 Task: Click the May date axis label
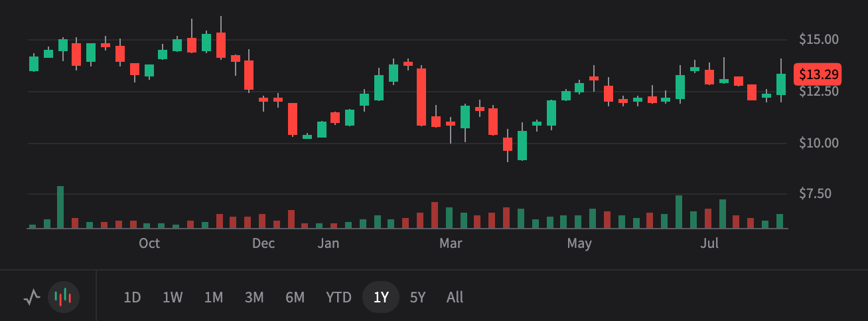click(579, 243)
